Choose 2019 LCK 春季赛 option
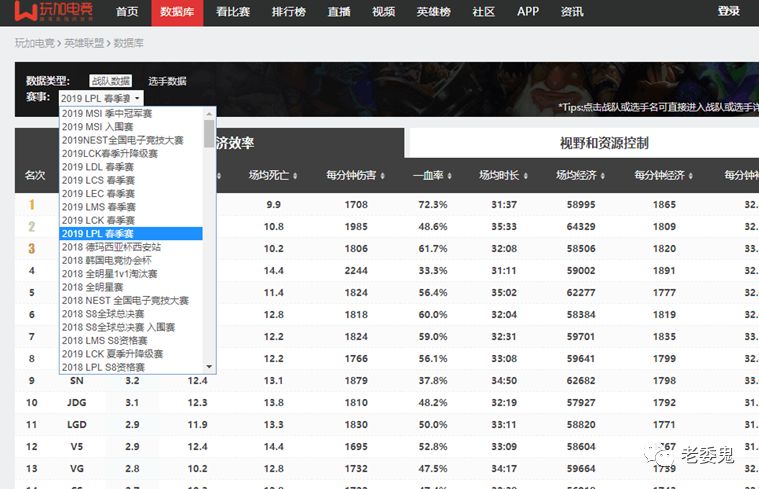This screenshot has width=759, height=489. (131, 220)
